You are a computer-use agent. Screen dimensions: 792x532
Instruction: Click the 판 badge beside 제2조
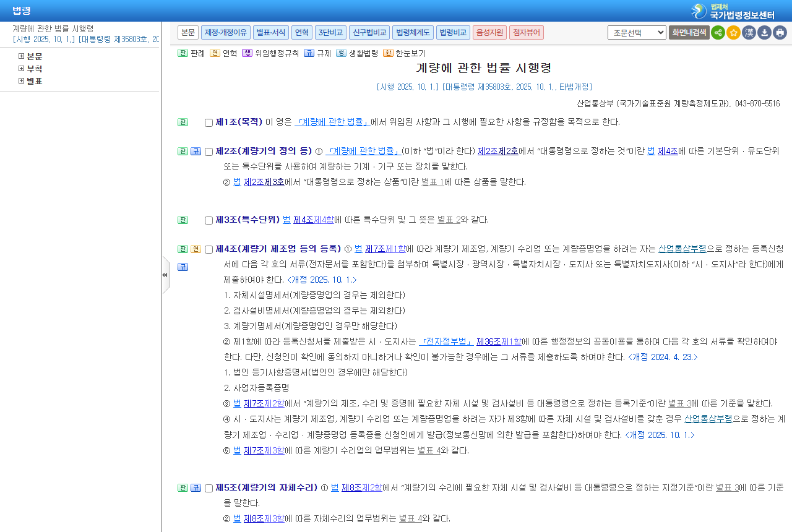tap(183, 151)
